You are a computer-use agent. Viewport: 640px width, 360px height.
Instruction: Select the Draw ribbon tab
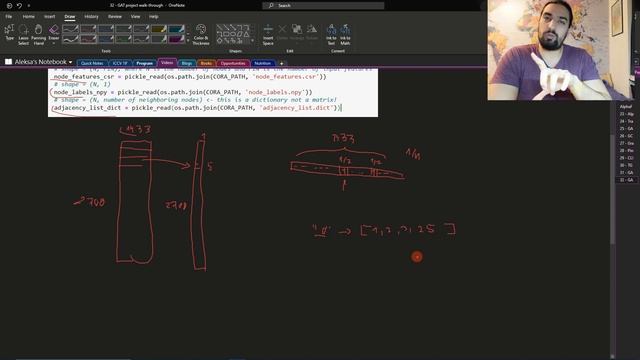click(x=70, y=17)
